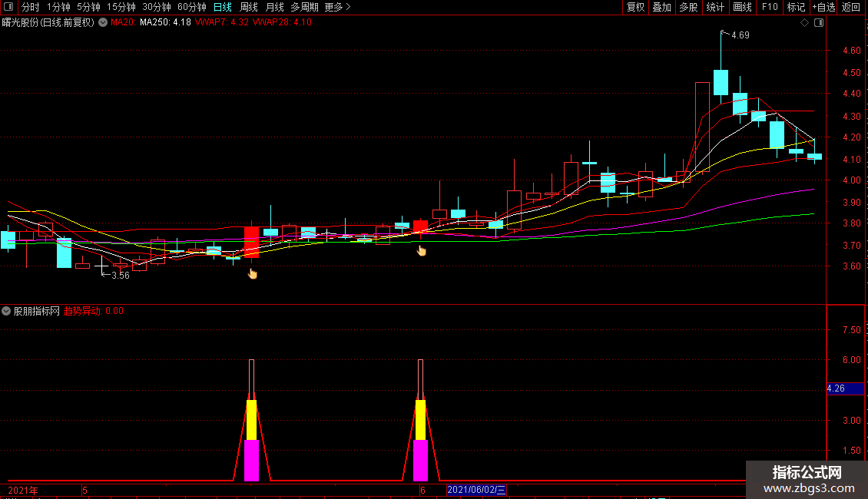Click the diamond marker icon above the chart
Screen dimensions: 868x499
click(805, 23)
